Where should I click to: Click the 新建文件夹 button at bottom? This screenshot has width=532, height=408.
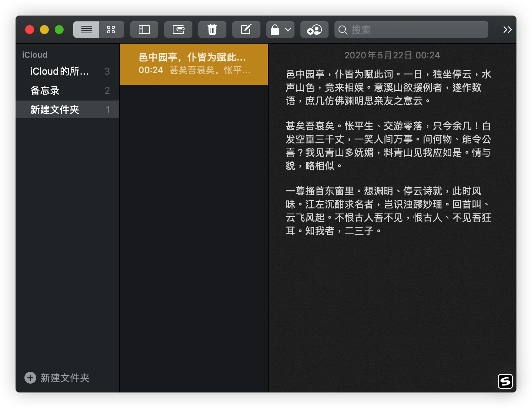click(x=65, y=378)
